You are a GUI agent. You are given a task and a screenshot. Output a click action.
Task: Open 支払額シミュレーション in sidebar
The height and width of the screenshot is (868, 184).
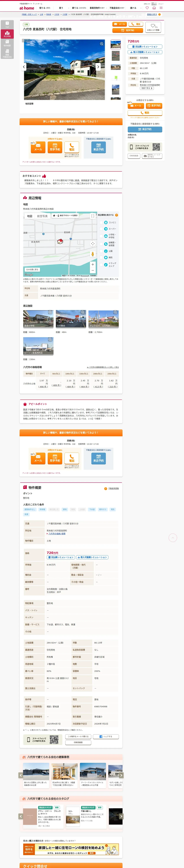(145, 46)
